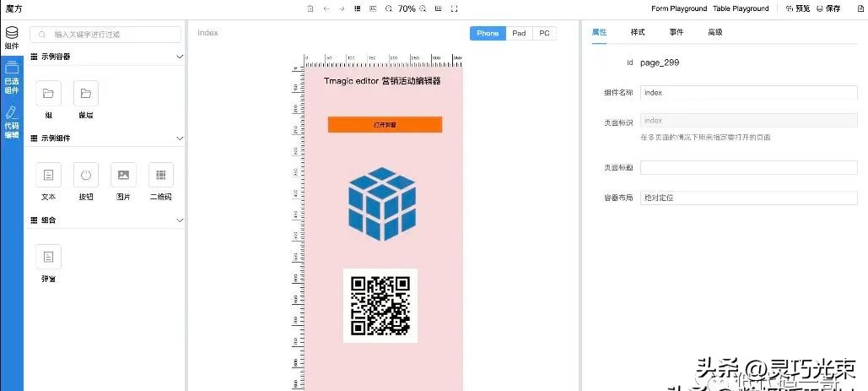Click the redo right arrow icon
Viewport: 868px width, 391px height.
click(342, 8)
